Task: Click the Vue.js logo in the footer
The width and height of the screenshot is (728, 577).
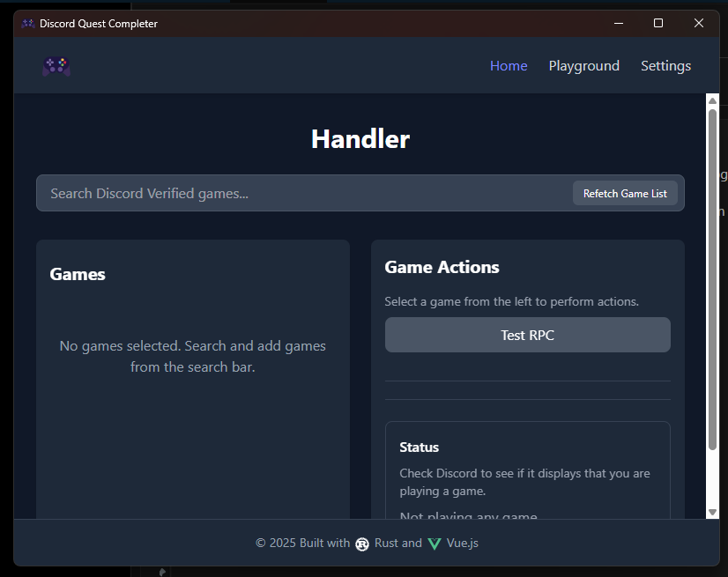Action: [x=435, y=544]
